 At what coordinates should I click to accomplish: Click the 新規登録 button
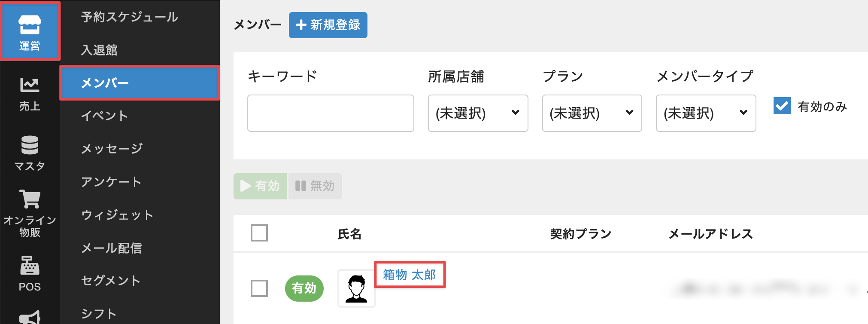[x=328, y=25]
